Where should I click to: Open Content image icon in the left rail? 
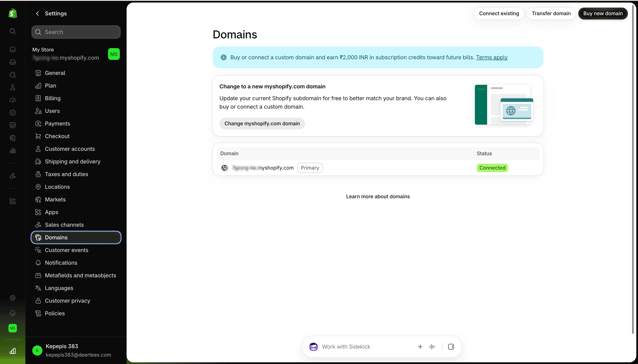[x=12, y=125]
